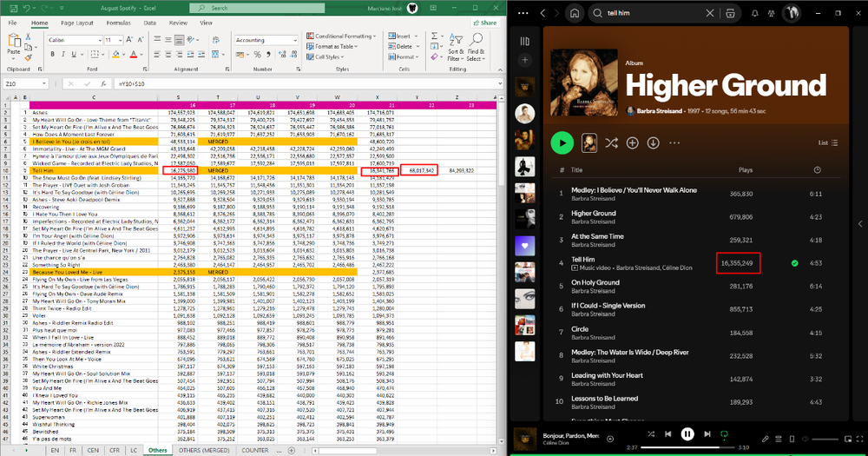The image size is (868, 456).
Task: Apply Comma Style number format
Action: click(268, 55)
